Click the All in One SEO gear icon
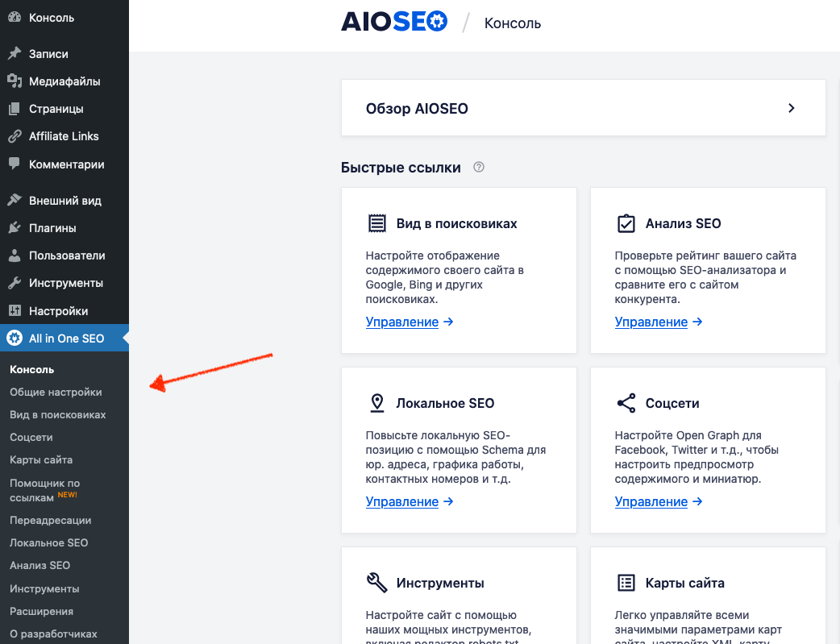Image resolution: width=840 pixels, height=644 pixels. (x=15, y=338)
